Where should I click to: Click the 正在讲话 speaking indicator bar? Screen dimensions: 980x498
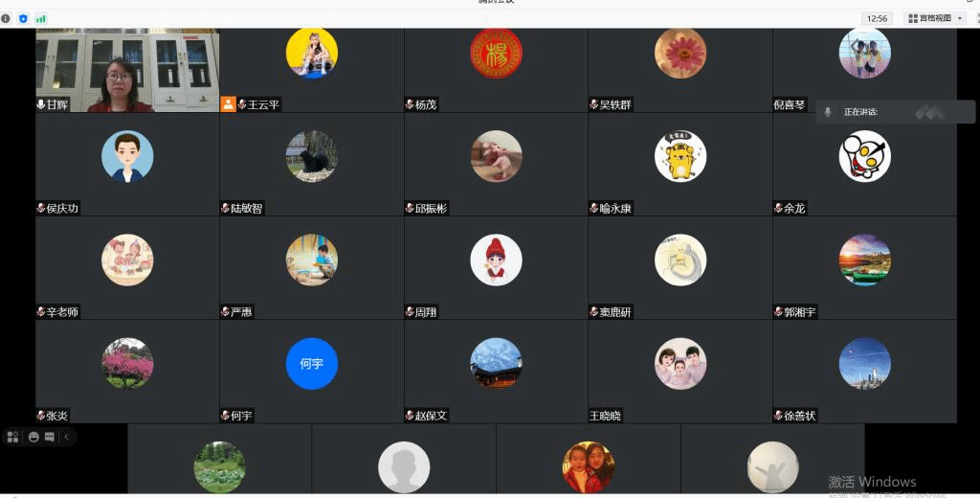click(895, 112)
